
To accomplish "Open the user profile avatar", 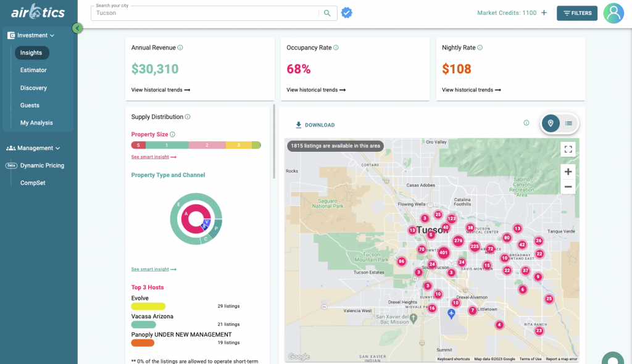I will [613, 13].
